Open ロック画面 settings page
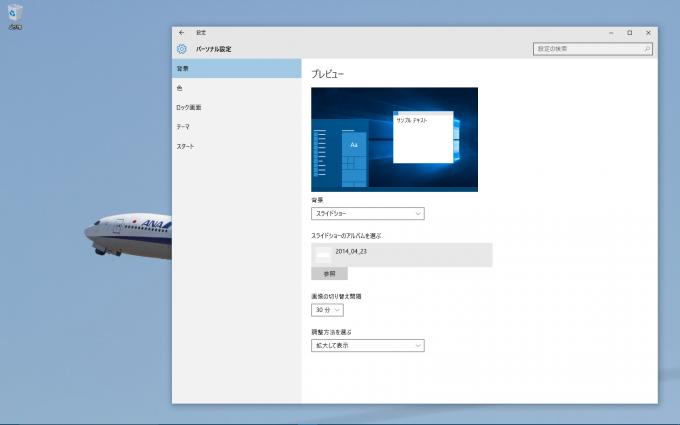The image size is (680, 425). click(x=237, y=108)
